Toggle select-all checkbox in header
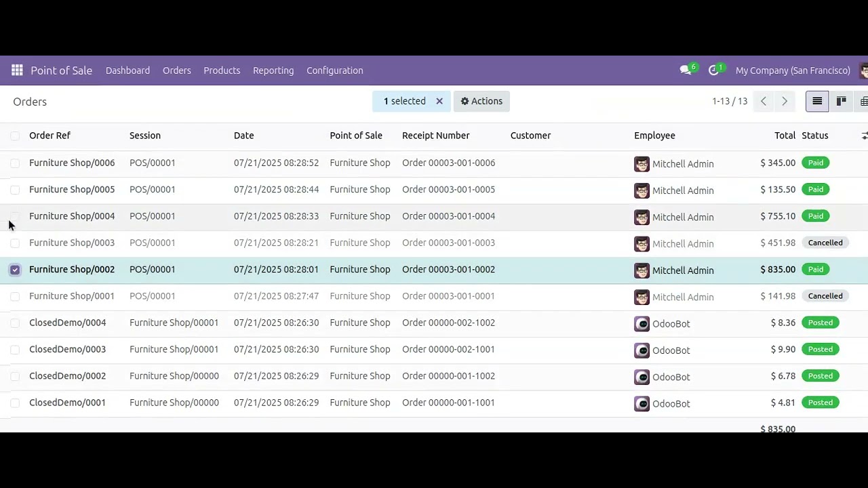 (x=15, y=136)
